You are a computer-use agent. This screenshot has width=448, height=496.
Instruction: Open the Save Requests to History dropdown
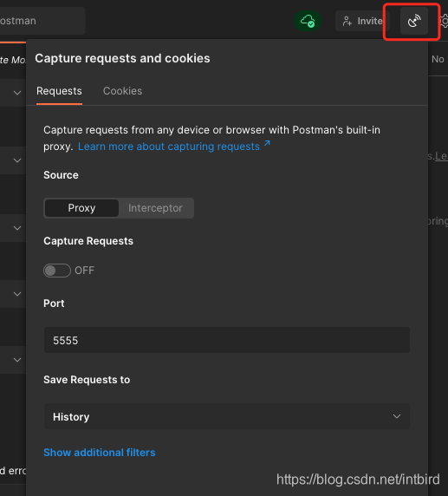(x=227, y=416)
